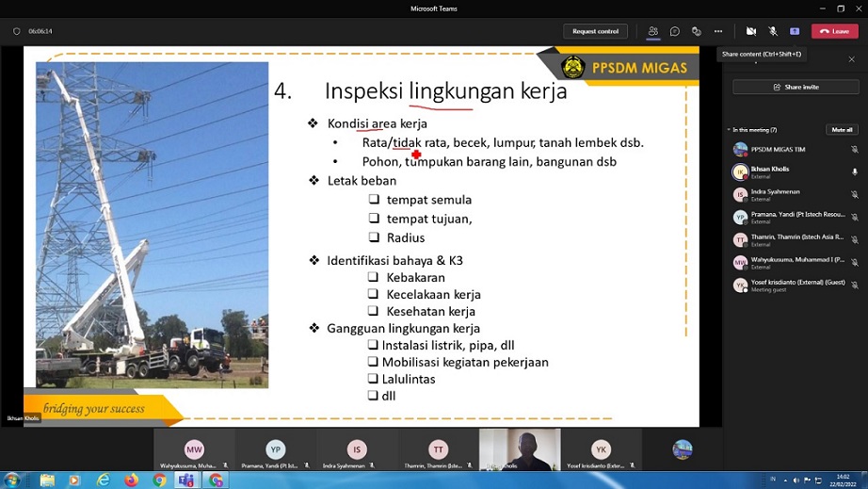Click the muted mic icon for Thamrin
Screen dimensions: 868x489
pyautogui.click(x=855, y=240)
